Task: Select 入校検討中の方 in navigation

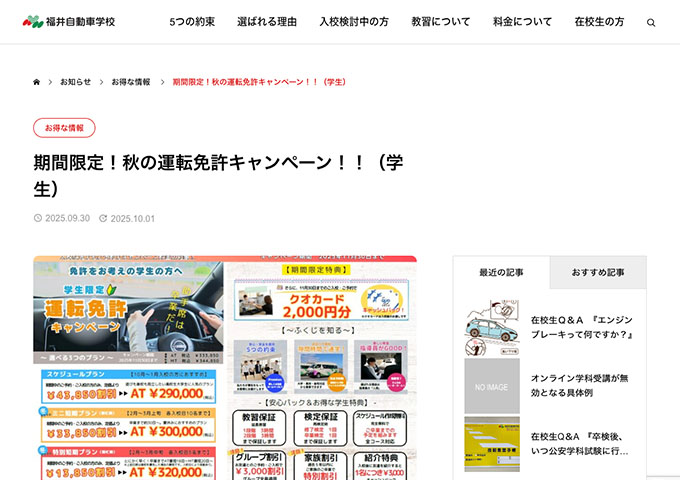Action: coord(354,22)
